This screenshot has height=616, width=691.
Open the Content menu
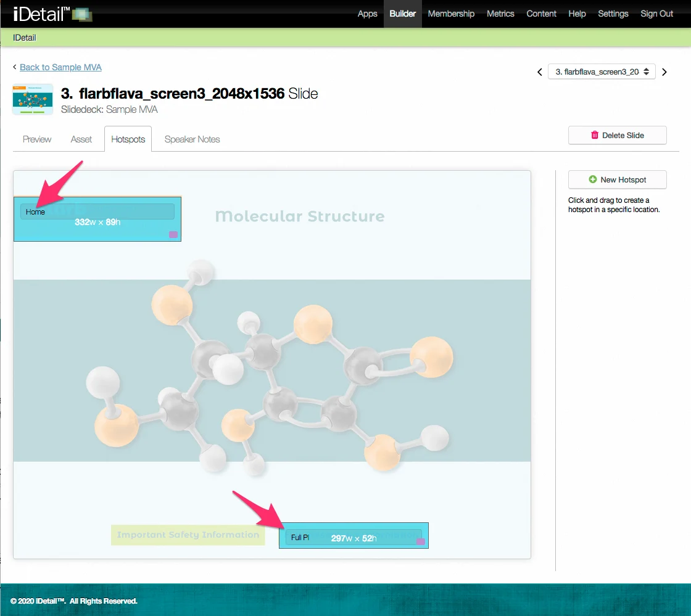541,14
